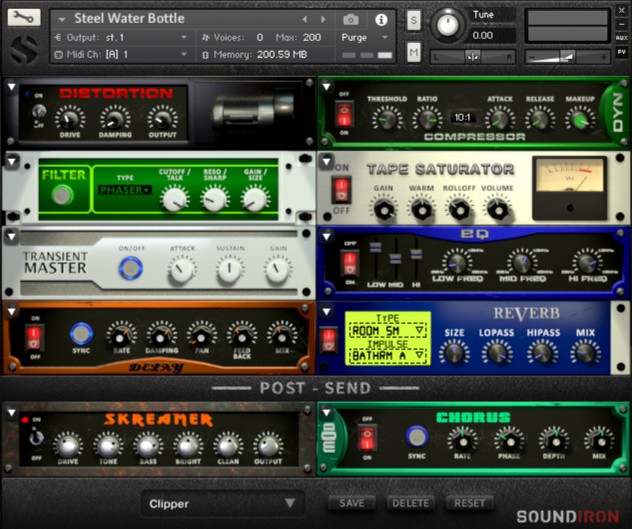Click the Chorus Sync button

(417, 436)
